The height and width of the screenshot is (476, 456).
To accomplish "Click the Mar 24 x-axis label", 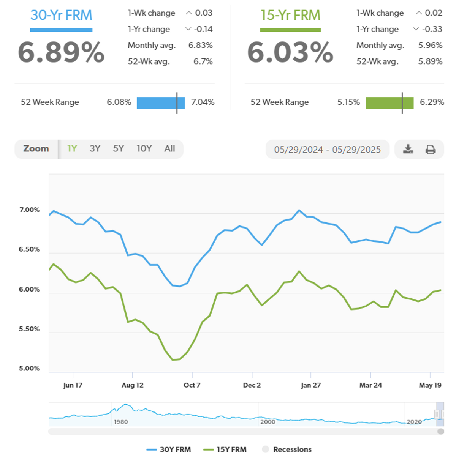I will (370, 385).
